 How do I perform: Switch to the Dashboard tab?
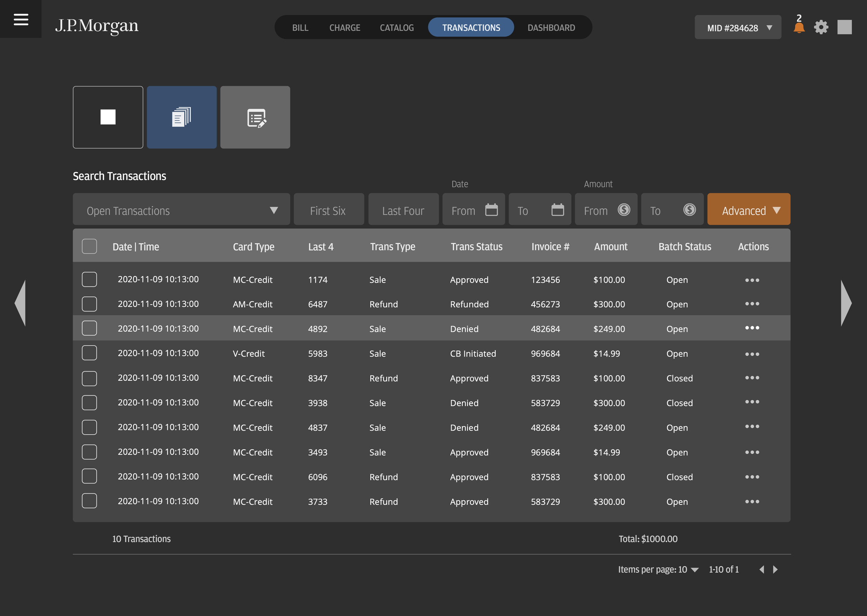pyautogui.click(x=551, y=27)
